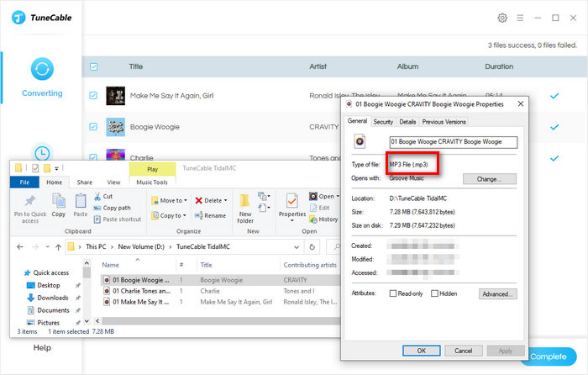Click the Paste icon in ribbon
The image size is (588, 375).
coord(81,200)
